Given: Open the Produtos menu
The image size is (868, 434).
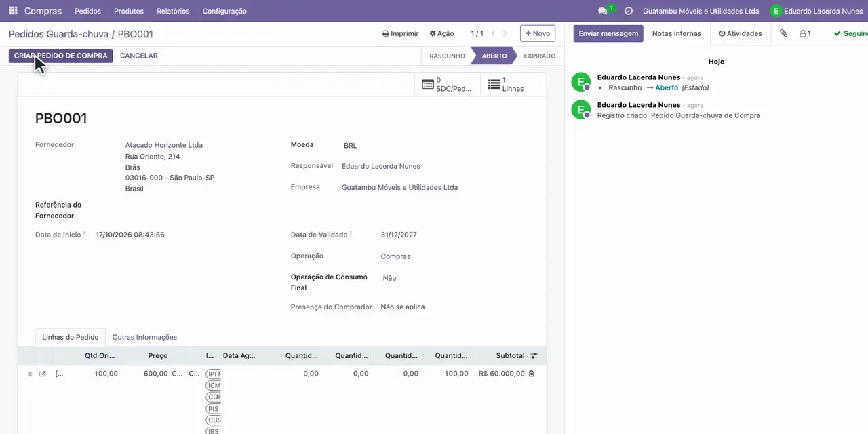Looking at the screenshot, I should [129, 11].
